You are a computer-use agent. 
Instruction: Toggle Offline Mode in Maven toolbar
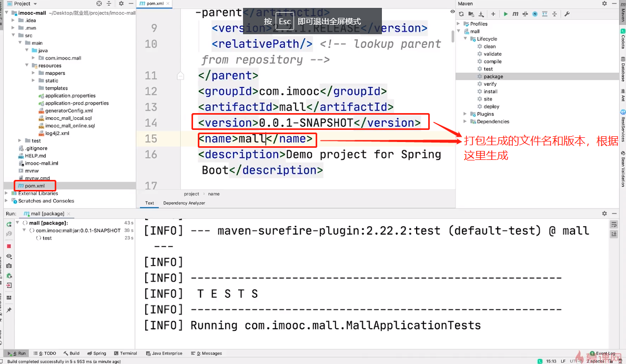click(x=525, y=14)
